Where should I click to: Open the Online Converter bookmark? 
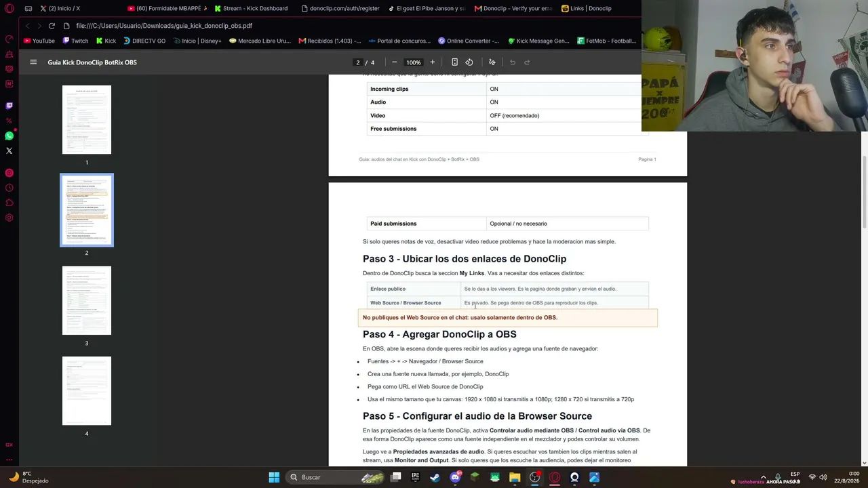click(x=469, y=41)
